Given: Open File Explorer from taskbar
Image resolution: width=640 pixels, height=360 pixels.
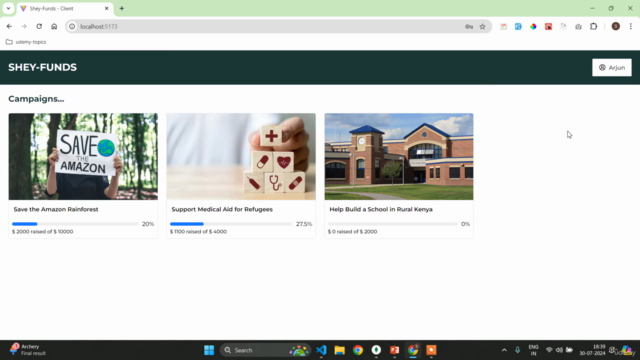Looking at the screenshot, I should pyautogui.click(x=340, y=350).
